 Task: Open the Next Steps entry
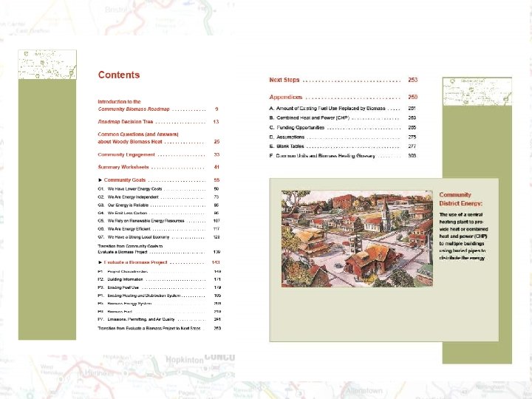coord(344,80)
